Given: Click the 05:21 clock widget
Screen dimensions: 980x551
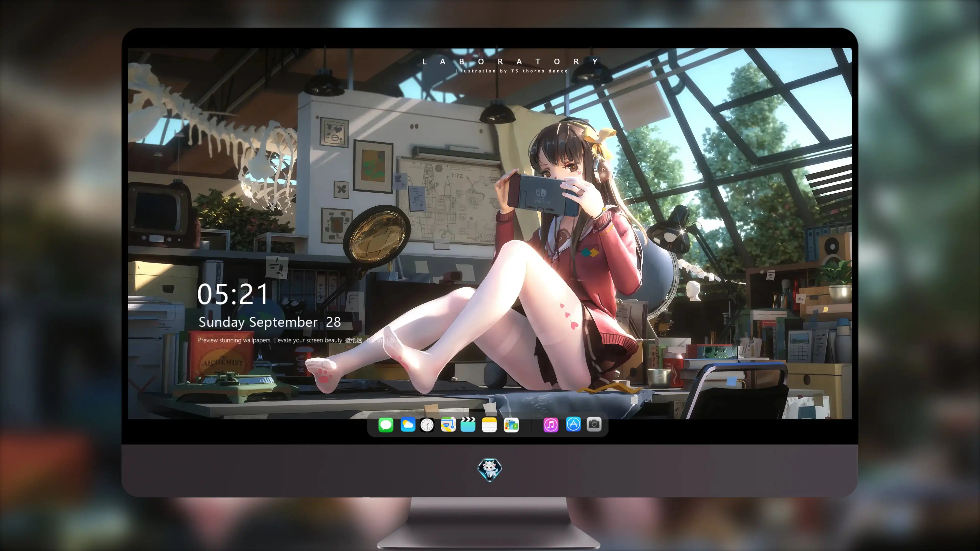Looking at the screenshot, I should (x=233, y=294).
